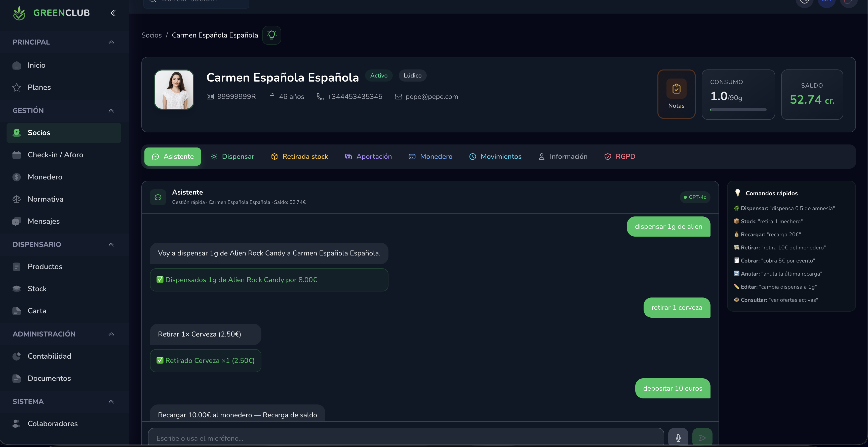
Task: Click the email pepe@pepe.com
Action: [431, 97]
